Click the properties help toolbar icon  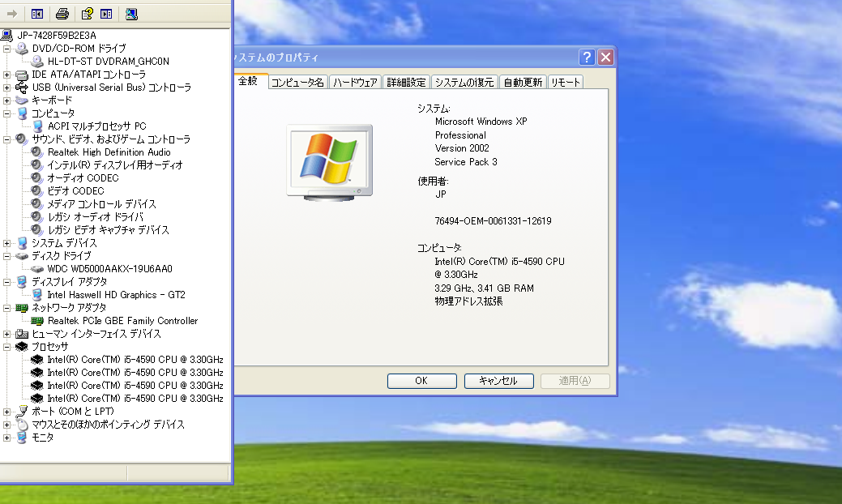click(x=87, y=14)
